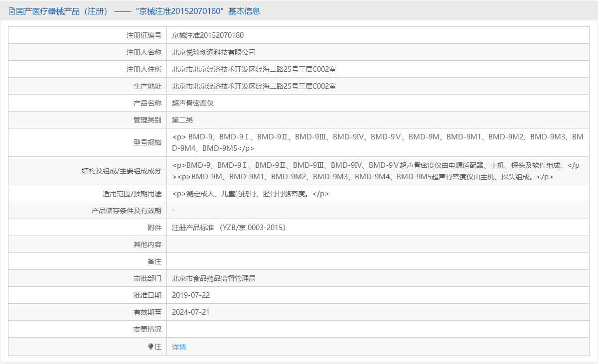The width and height of the screenshot is (598, 364).
Task: Click the 审批部门 label
Action: tap(148, 278)
